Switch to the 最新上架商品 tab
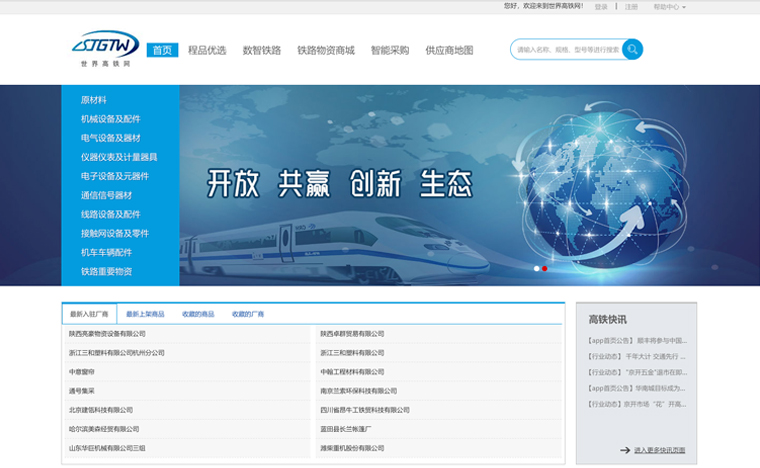Image resolution: width=760 pixels, height=468 pixels. click(x=145, y=314)
